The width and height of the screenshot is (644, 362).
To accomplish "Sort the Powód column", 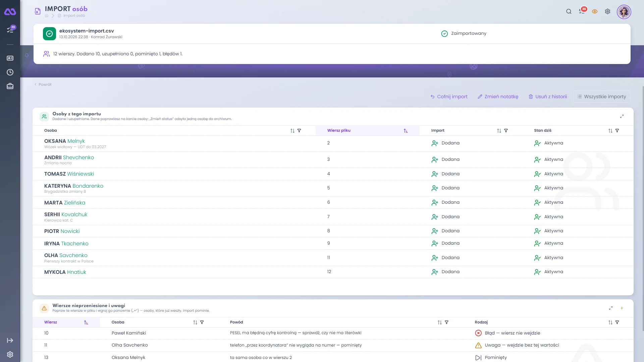I will pyautogui.click(x=440, y=322).
